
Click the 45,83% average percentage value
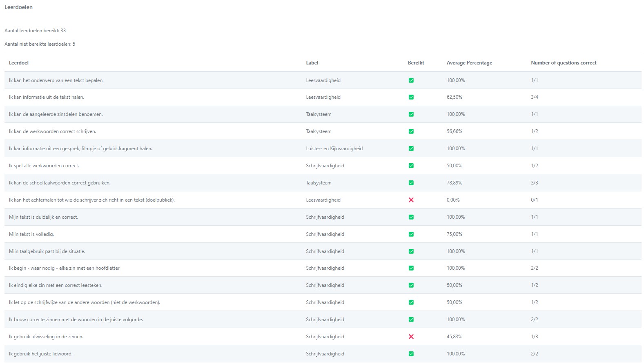(x=454, y=337)
